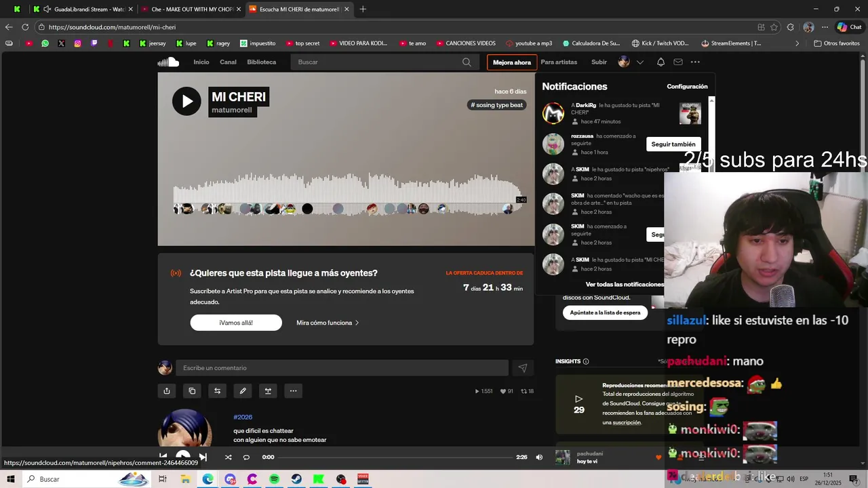Image resolution: width=868 pixels, height=488 pixels.
Task: Play the MI CHERI track
Action: tap(186, 102)
